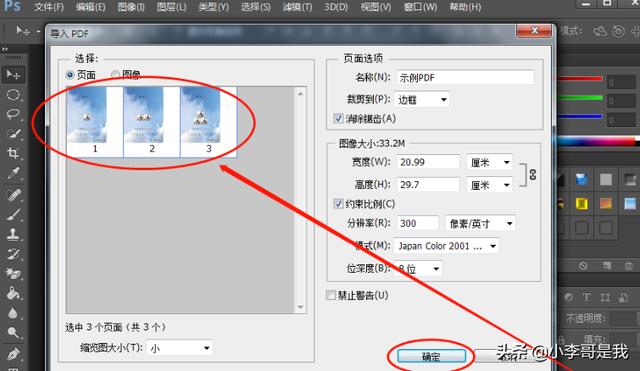Open the 编辑(E) menu
The width and height of the screenshot is (640, 371).
point(91,7)
